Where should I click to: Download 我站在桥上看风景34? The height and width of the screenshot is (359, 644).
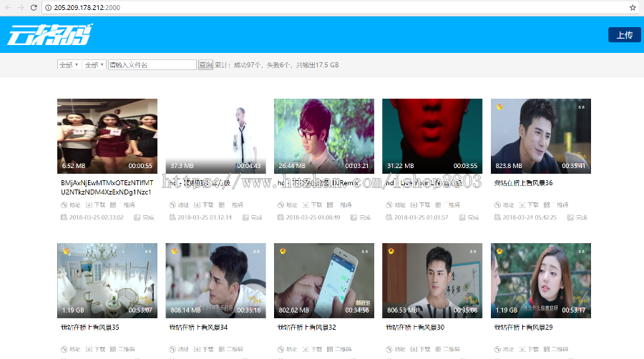coord(204,349)
